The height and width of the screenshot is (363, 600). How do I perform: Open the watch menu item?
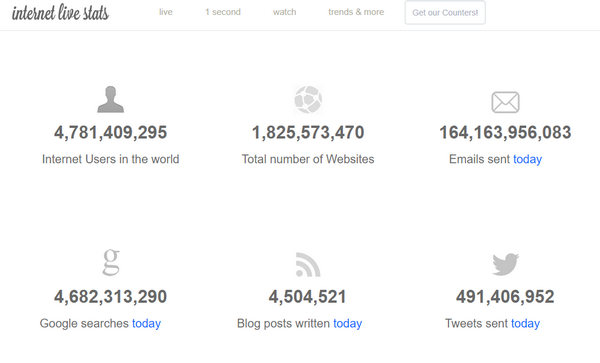(x=284, y=12)
